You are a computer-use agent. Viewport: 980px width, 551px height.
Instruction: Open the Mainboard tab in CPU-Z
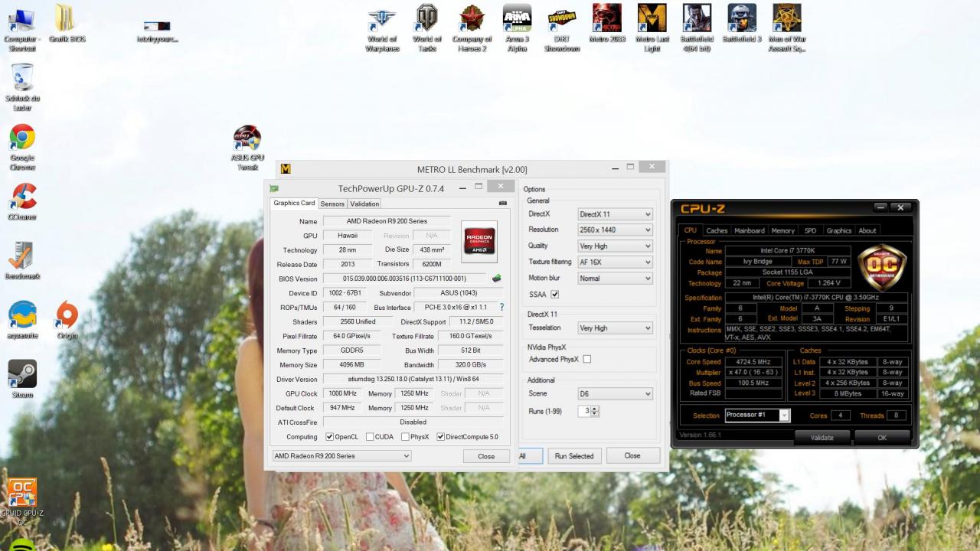750,230
